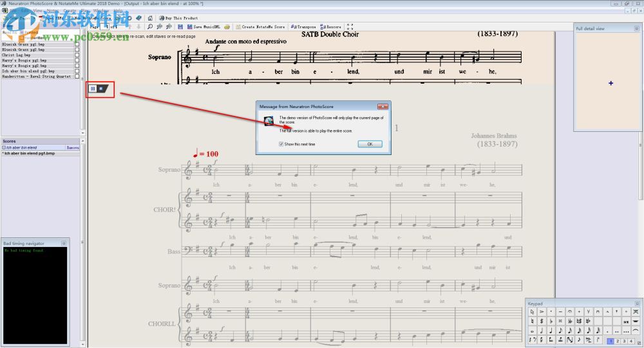This screenshot has width=644, height=348.
Task: Click scroll-up arrow of Scores list
Action: [x=83, y=141]
